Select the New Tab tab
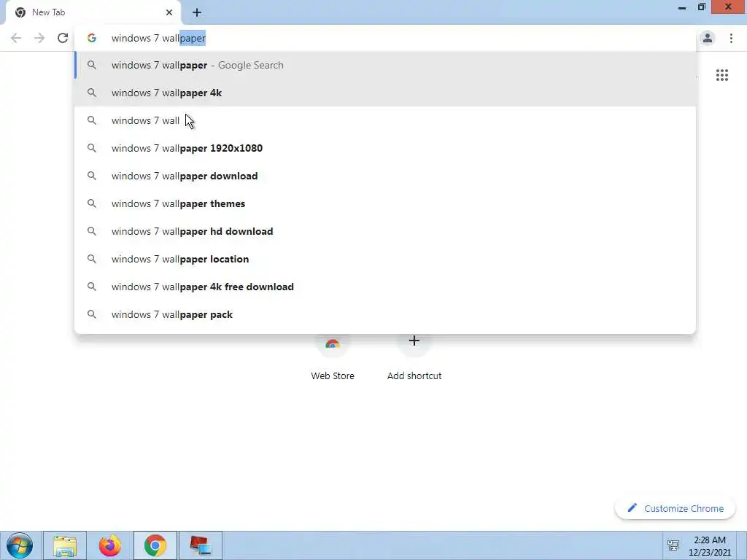 pyautogui.click(x=93, y=12)
